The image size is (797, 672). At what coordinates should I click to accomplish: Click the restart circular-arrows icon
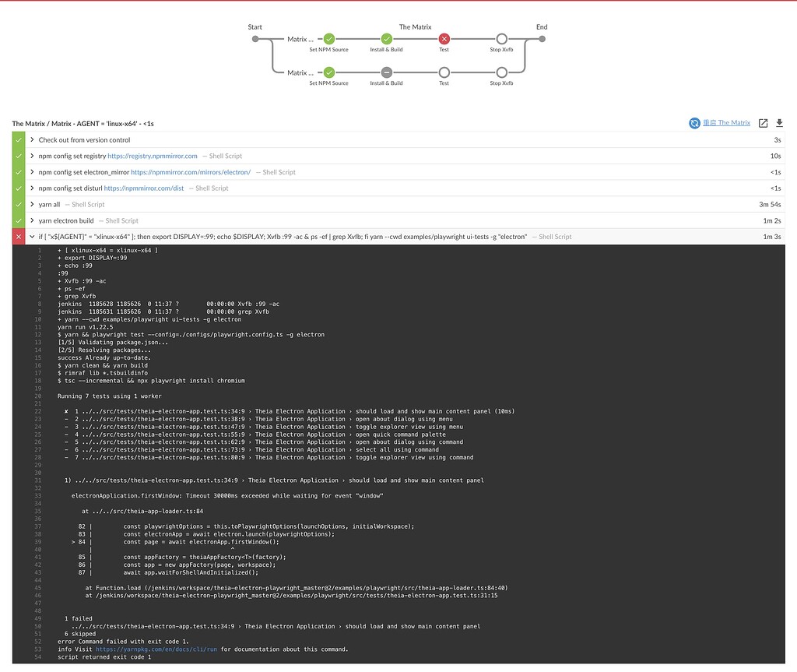pyautogui.click(x=693, y=123)
